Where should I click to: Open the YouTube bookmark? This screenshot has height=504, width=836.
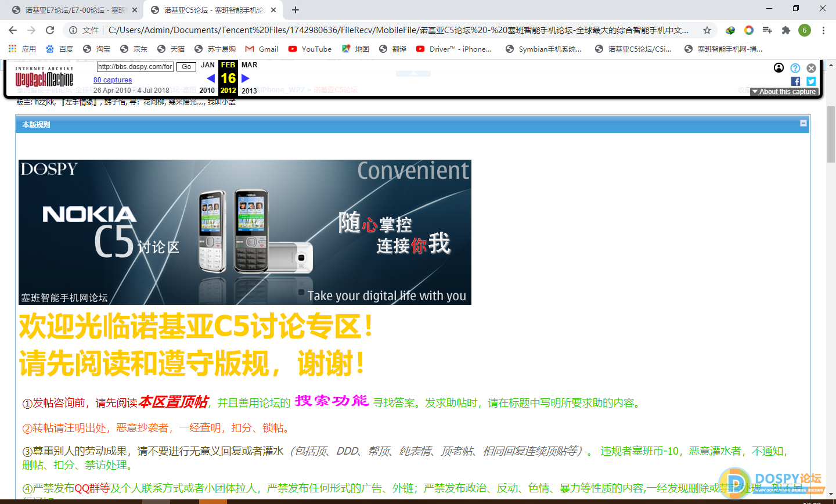coord(309,49)
